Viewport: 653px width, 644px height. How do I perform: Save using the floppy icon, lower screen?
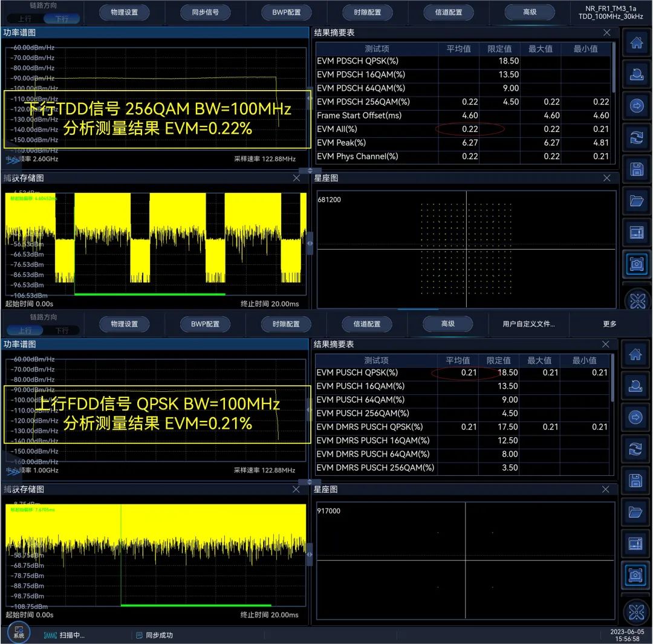click(635, 481)
